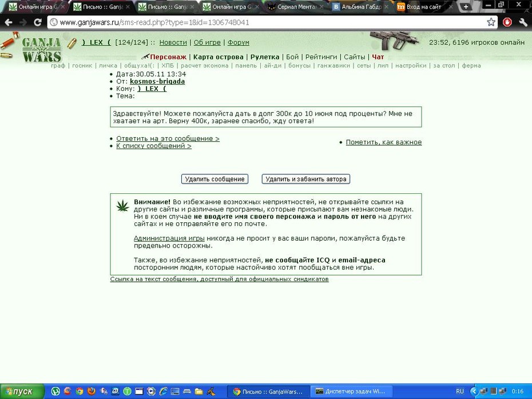Click the граф shortcut link

[58, 65]
